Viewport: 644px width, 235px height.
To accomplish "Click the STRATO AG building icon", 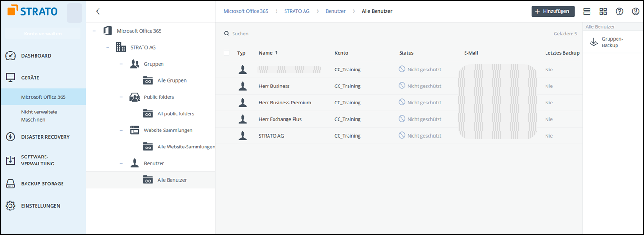I will (x=121, y=47).
